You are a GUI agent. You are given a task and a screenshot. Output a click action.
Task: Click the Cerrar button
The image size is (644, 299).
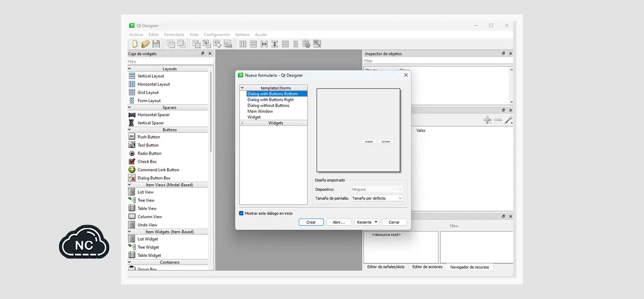pyautogui.click(x=394, y=222)
